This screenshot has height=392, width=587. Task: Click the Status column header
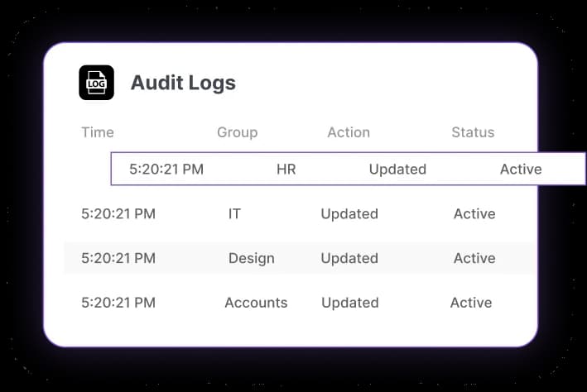pyautogui.click(x=473, y=132)
